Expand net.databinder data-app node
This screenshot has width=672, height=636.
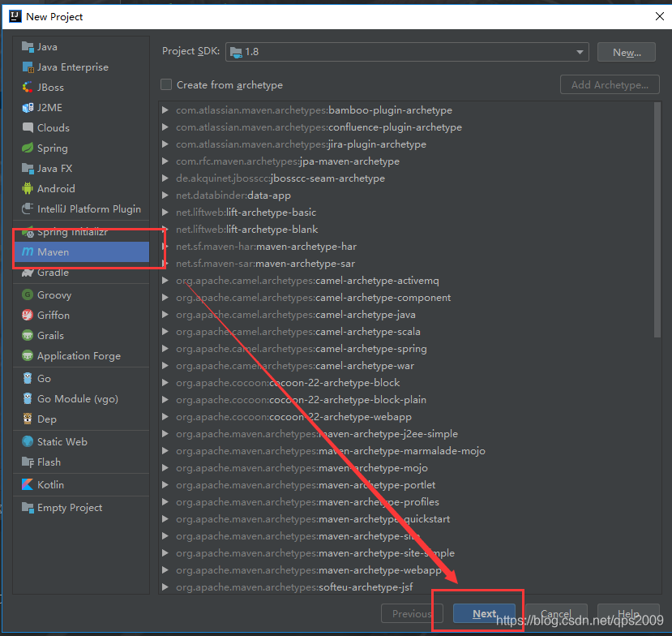coord(165,196)
